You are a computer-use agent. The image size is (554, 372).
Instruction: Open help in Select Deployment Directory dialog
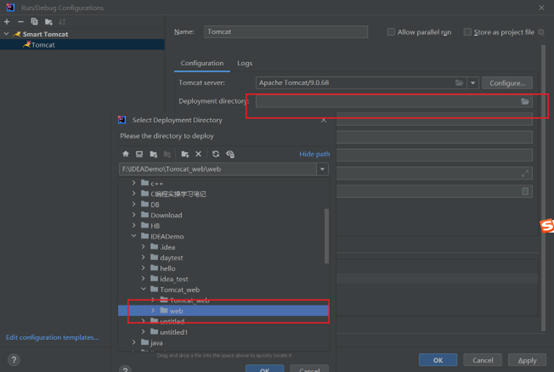[x=125, y=369]
